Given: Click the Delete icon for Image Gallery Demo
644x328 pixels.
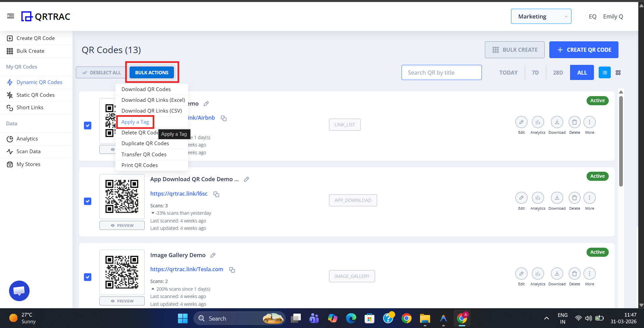Looking at the screenshot, I should click(x=574, y=274).
